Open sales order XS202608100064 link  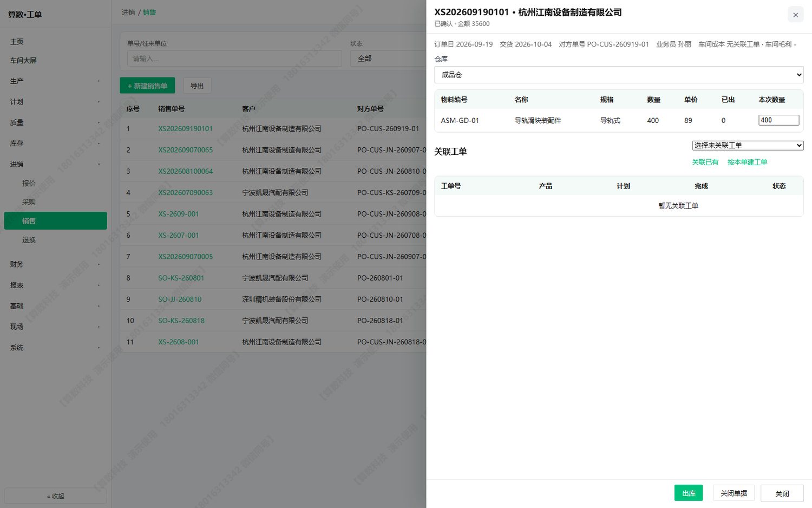pyautogui.click(x=185, y=171)
